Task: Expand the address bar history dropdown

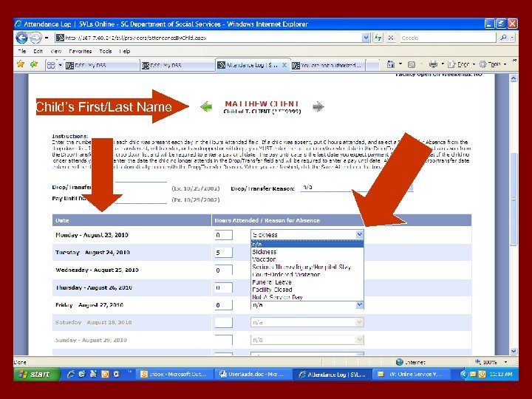Action: 366,38
